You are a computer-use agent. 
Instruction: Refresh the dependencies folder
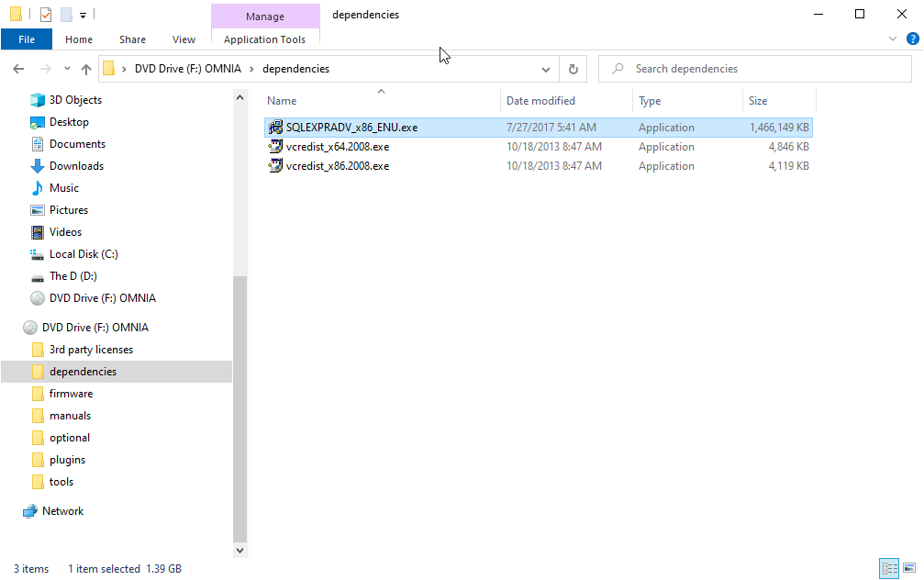(x=573, y=70)
